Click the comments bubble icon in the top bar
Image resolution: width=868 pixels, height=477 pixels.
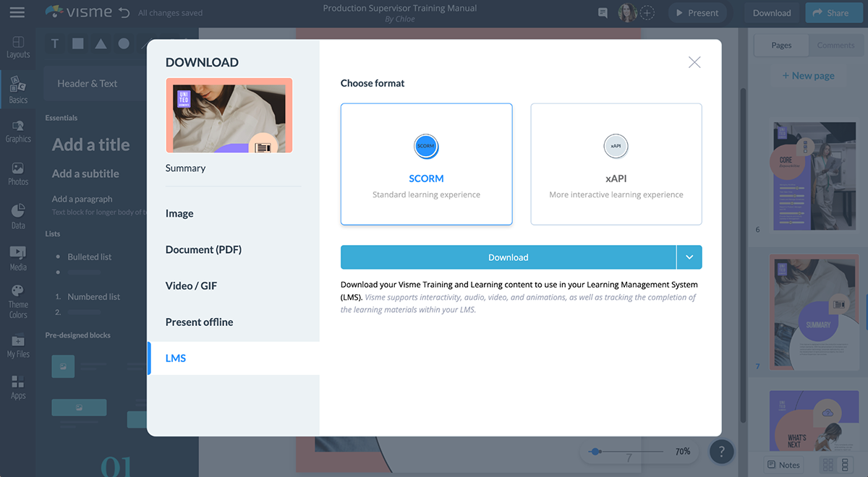click(602, 12)
